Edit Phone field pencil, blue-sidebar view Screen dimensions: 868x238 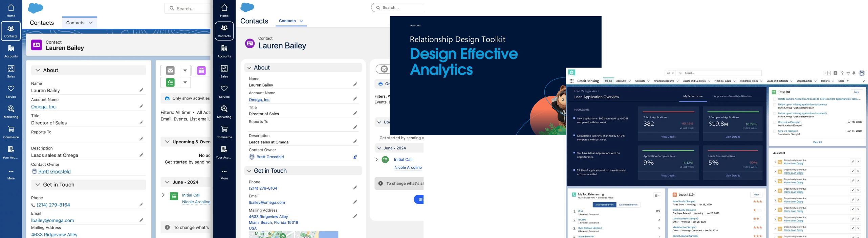click(x=141, y=205)
